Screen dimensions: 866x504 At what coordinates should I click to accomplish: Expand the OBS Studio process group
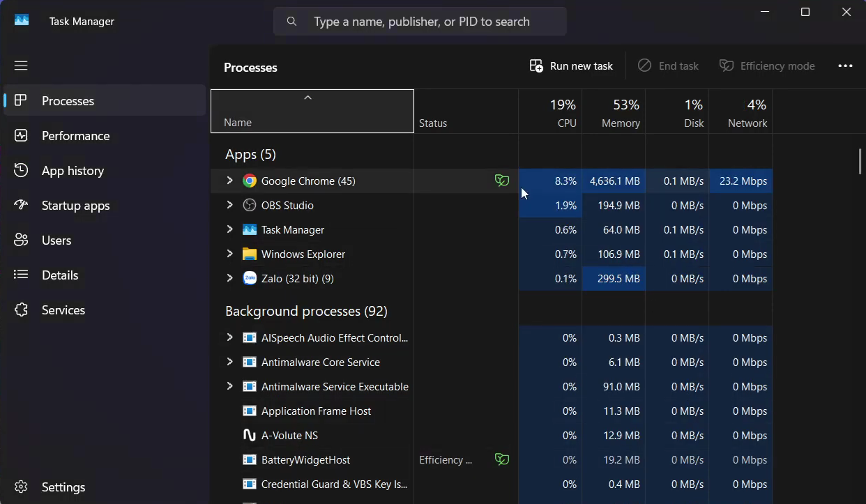pyautogui.click(x=229, y=205)
